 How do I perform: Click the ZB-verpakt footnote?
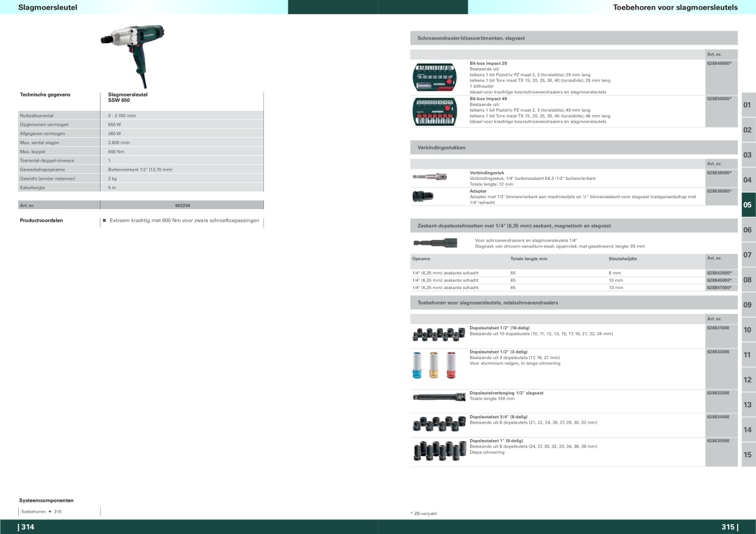[x=423, y=513]
